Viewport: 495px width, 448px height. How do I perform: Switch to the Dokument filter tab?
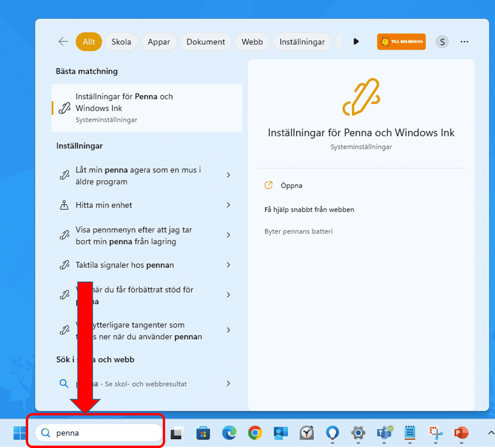pos(206,42)
